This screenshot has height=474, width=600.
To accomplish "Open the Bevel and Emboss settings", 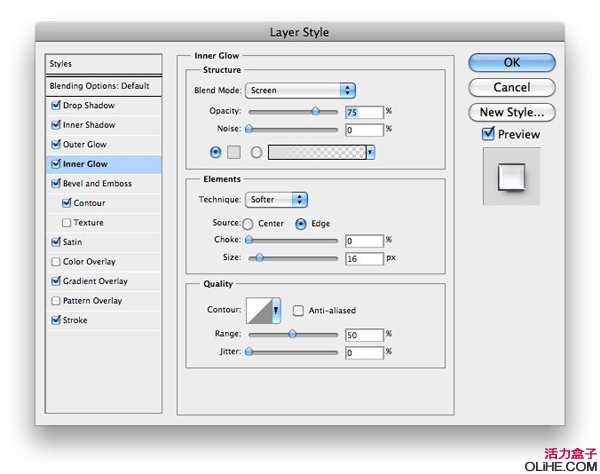I will pos(98,184).
